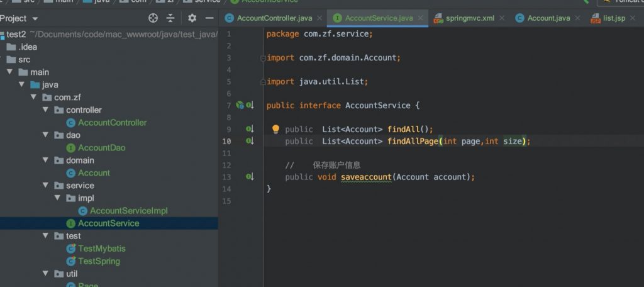Click the collapse all icon in Project panel
This screenshot has height=287, width=644.
point(170,18)
